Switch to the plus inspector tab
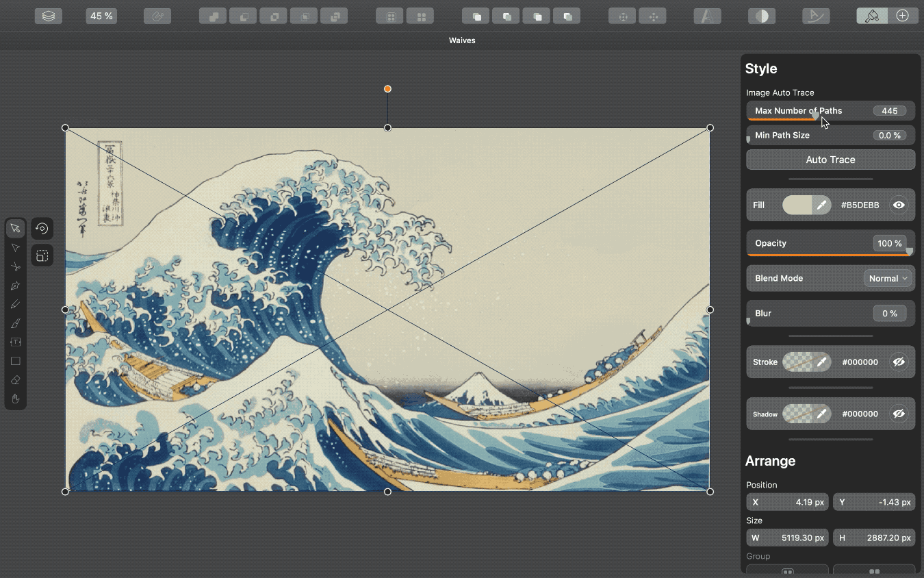 click(x=903, y=16)
